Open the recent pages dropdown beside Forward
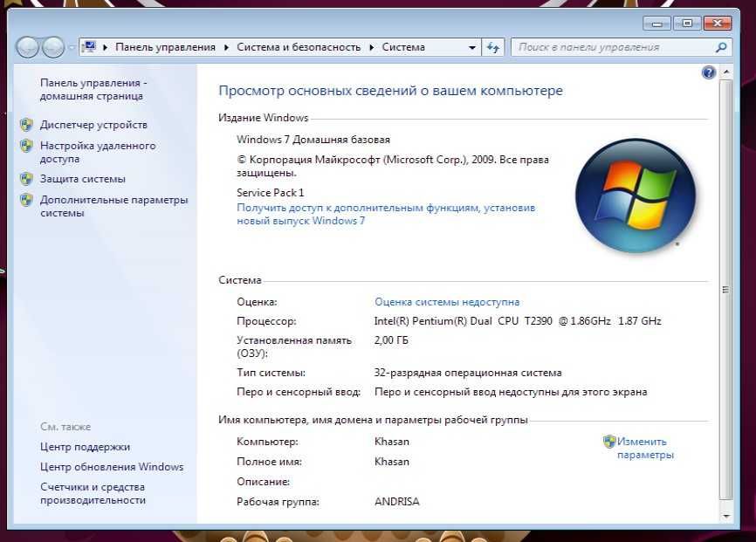The image size is (756, 542). [x=72, y=47]
